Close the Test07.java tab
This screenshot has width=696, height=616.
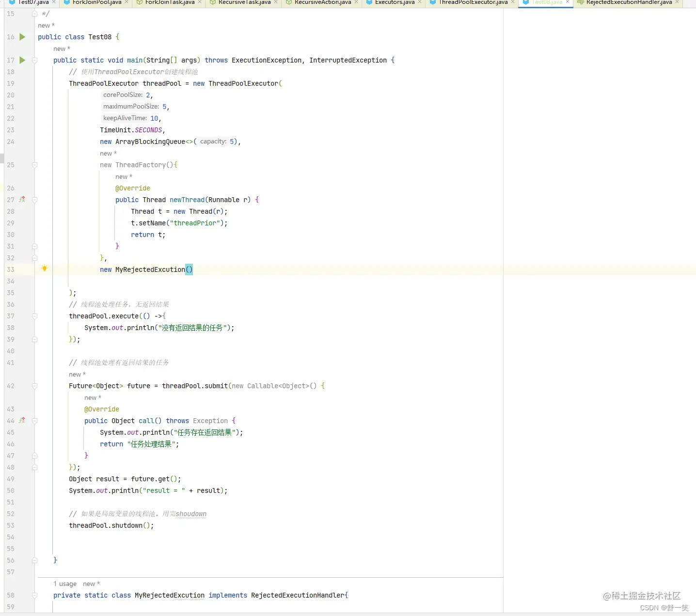[x=54, y=2]
